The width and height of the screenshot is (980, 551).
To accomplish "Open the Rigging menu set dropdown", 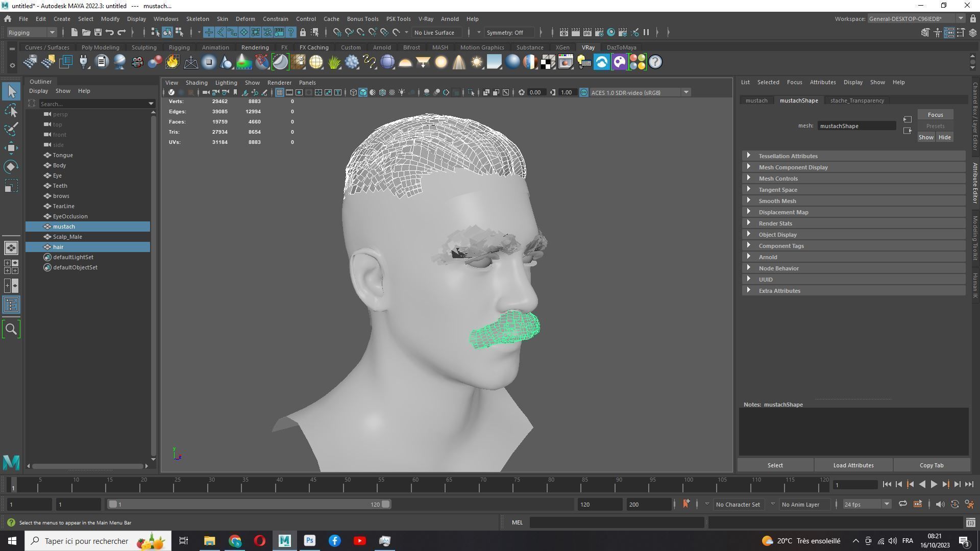I will 32,32.
